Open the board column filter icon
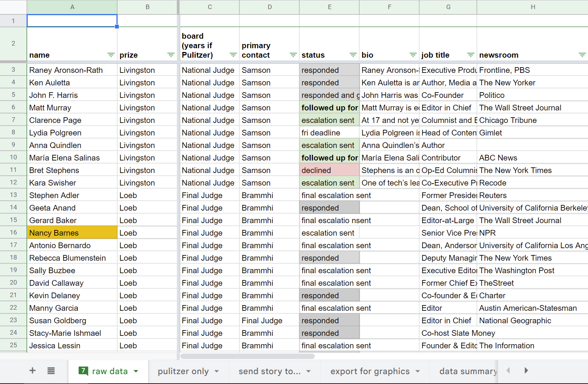 tap(233, 55)
